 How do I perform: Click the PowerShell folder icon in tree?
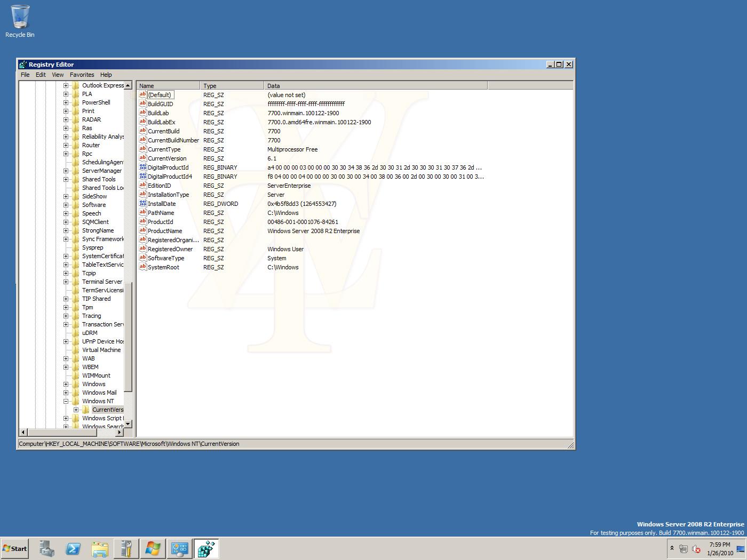[76, 102]
